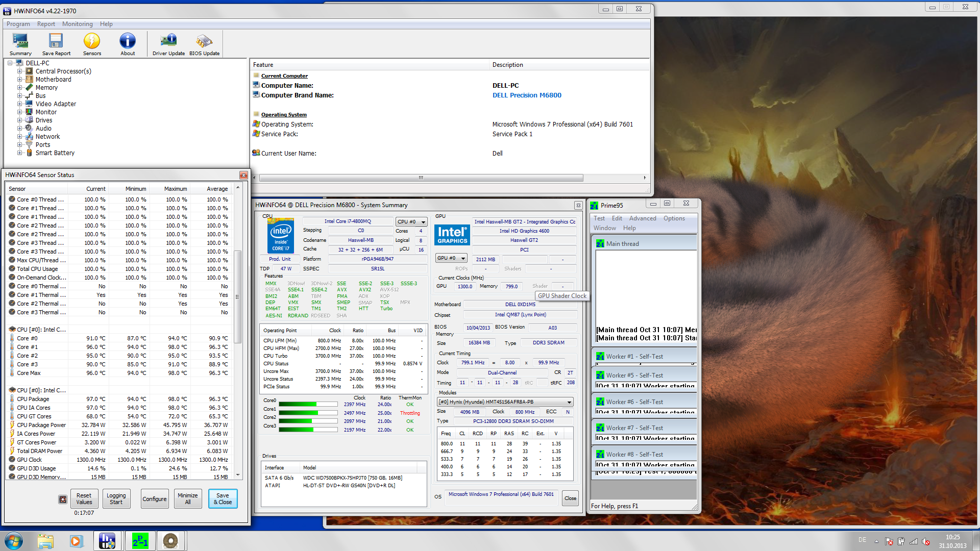Click the About info icon
This screenshot has width=980, height=551.
click(x=128, y=44)
